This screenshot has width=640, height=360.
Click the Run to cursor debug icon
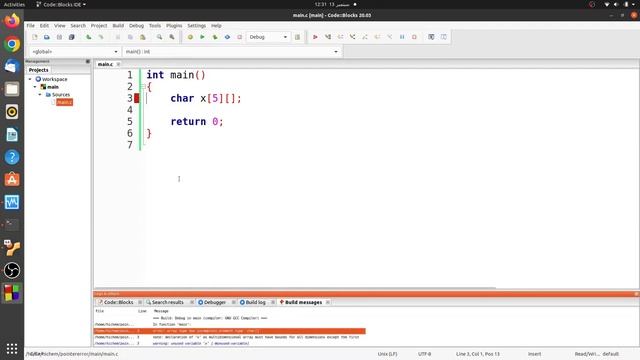(328, 37)
